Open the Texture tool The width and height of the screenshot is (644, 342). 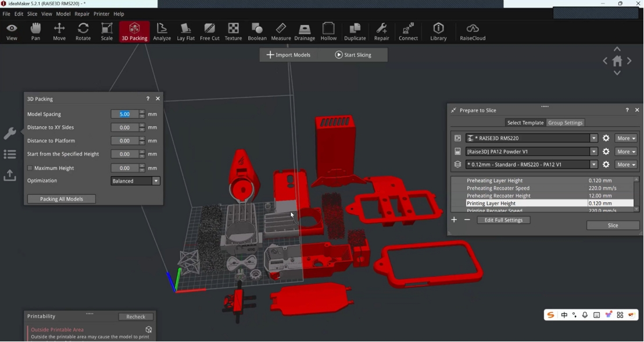(233, 31)
